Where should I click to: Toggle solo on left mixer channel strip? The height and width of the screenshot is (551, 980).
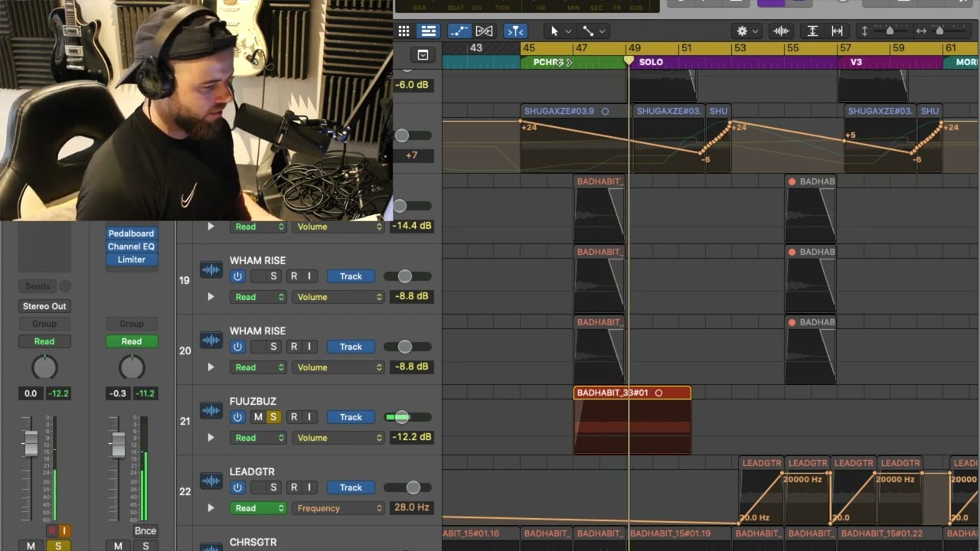coord(57,546)
